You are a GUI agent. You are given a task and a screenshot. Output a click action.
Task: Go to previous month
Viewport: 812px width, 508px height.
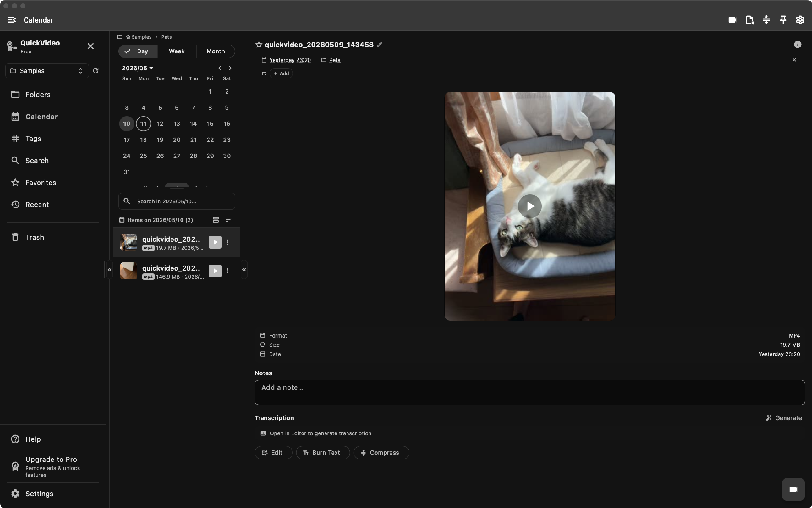(220, 68)
